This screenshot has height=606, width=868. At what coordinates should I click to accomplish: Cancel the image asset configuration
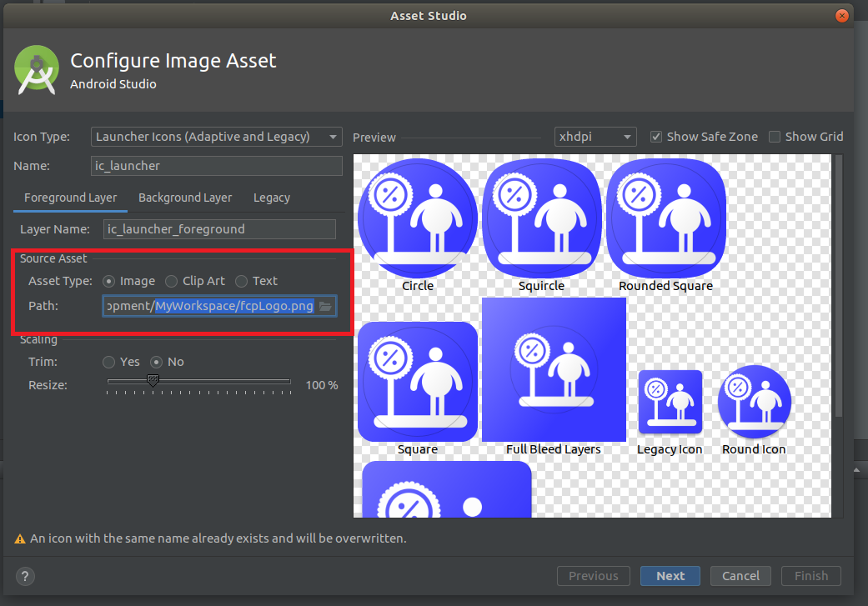click(740, 575)
